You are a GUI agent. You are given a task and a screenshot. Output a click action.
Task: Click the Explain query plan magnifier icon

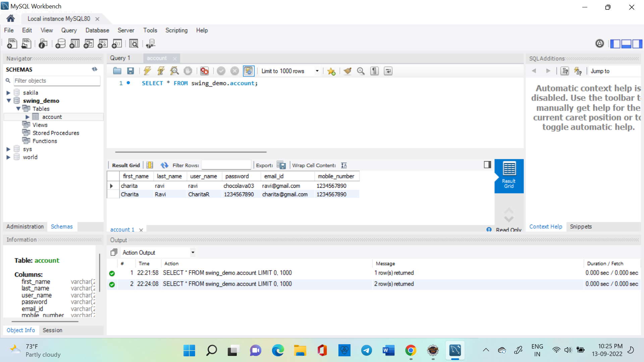tap(174, 71)
